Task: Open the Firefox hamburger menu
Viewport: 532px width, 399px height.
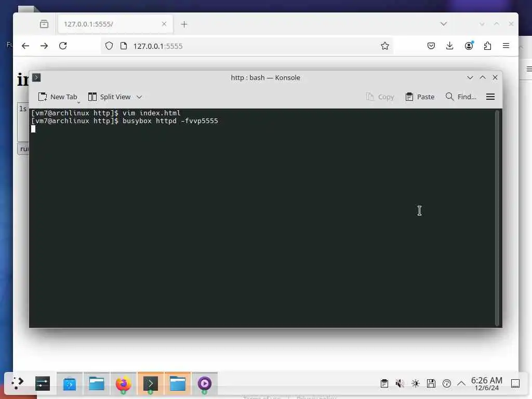Action: click(x=506, y=46)
